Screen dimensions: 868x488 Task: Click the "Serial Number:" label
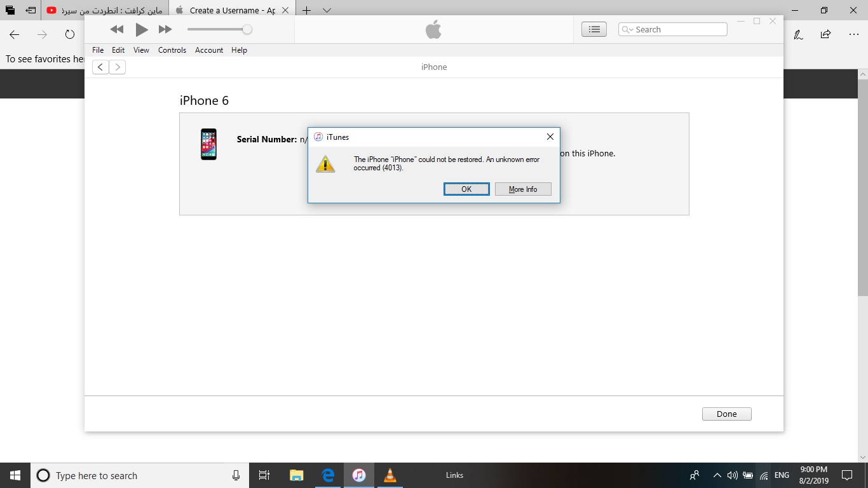[x=267, y=139]
